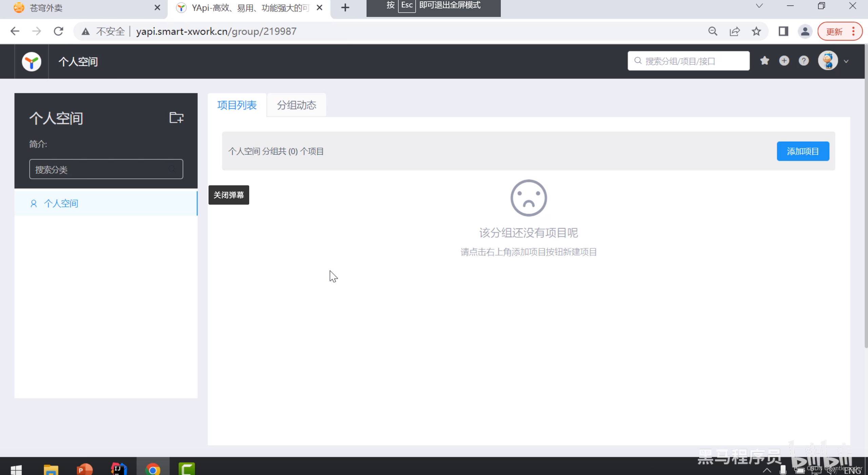The height and width of the screenshot is (475, 868).
Task: Click the user avatar in header
Action: 828,61
